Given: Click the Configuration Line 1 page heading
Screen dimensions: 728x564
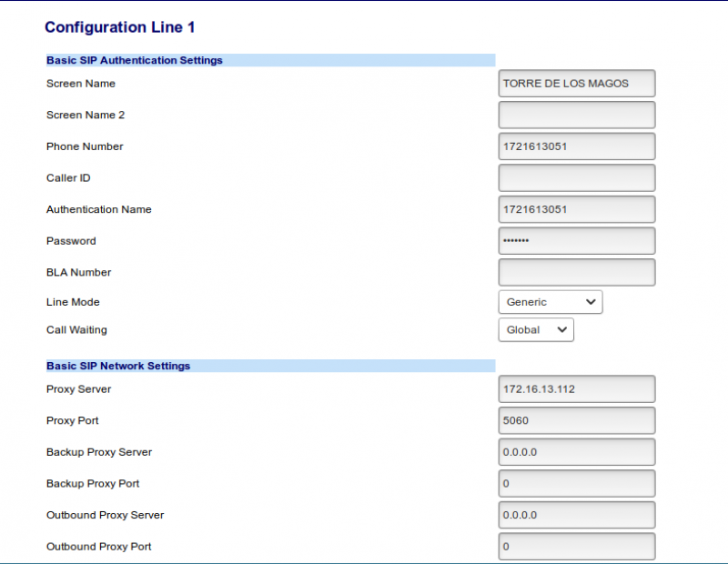Looking at the screenshot, I should coord(119,27).
